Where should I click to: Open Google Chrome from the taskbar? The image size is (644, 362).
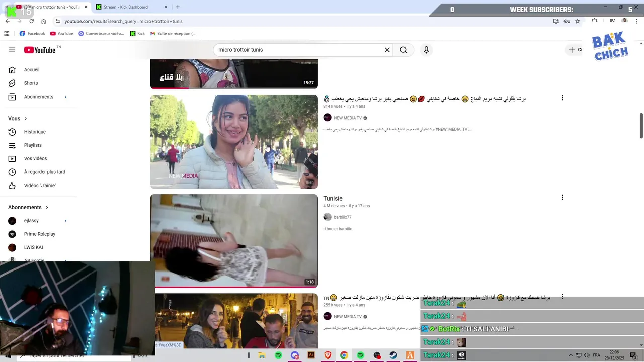pyautogui.click(x=344, y=355)
